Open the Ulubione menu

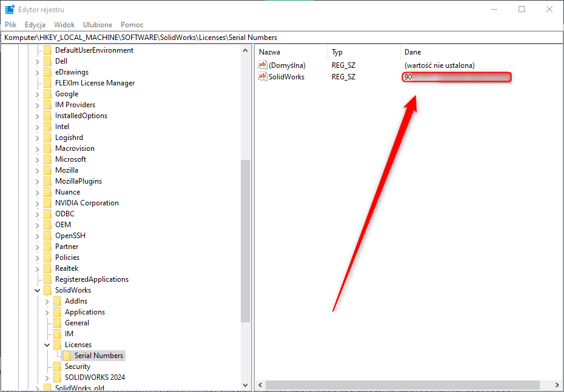98,25
